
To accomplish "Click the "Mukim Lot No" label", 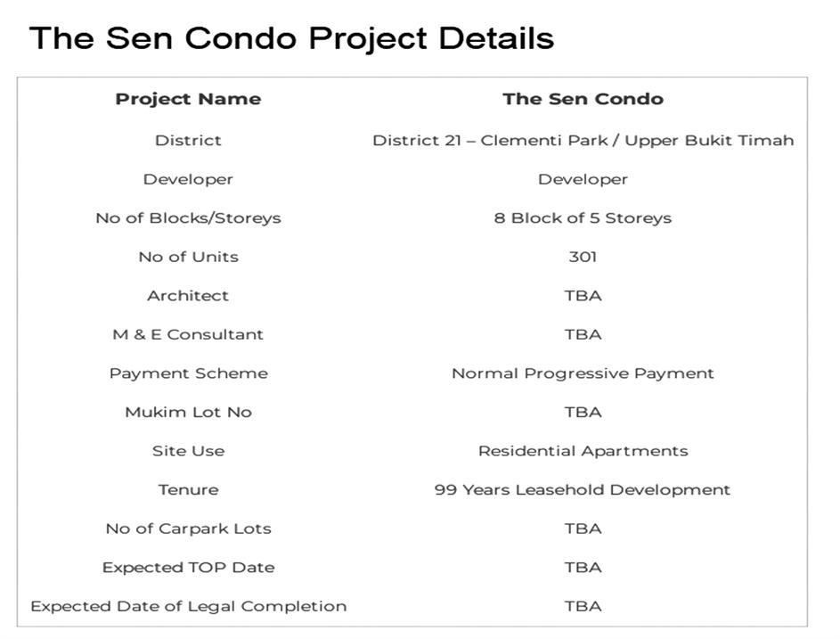I will pos(188,412).
